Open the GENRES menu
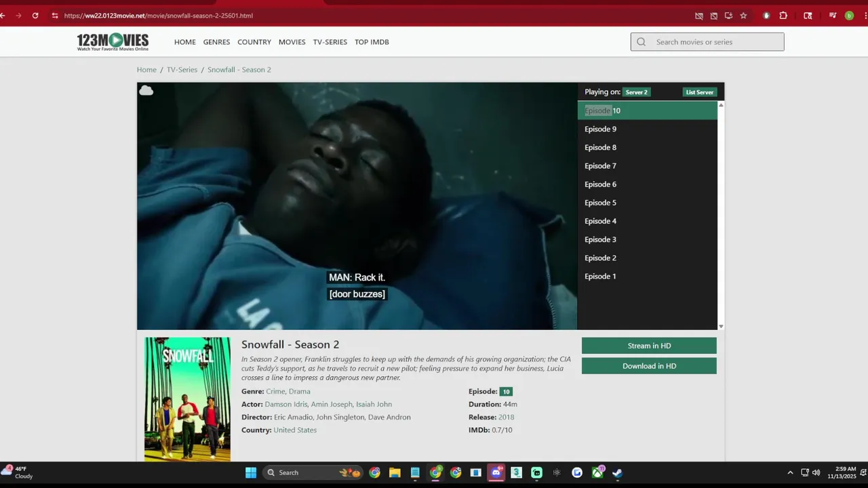This screenshot has width=868, height=488. click(216, 42)
